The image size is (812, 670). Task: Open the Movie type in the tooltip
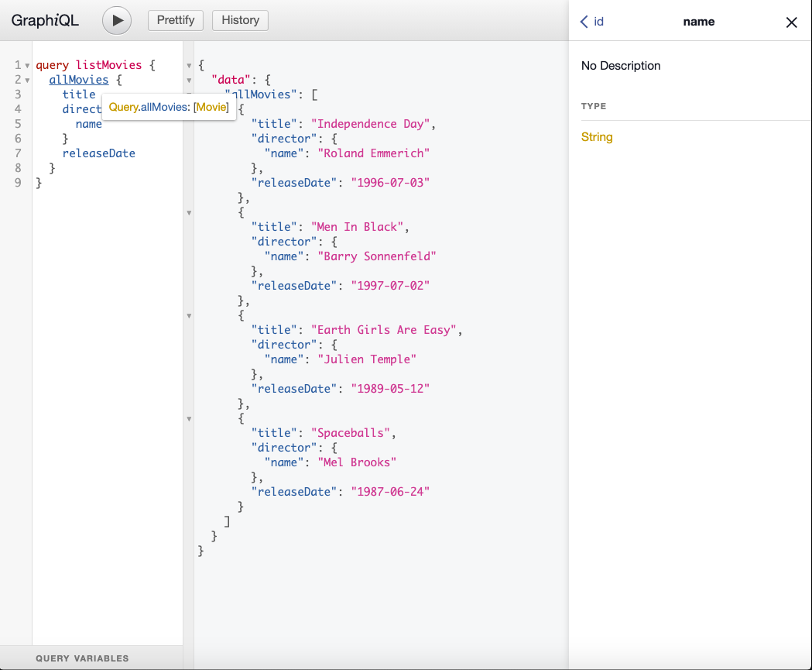tap(211, 108)
